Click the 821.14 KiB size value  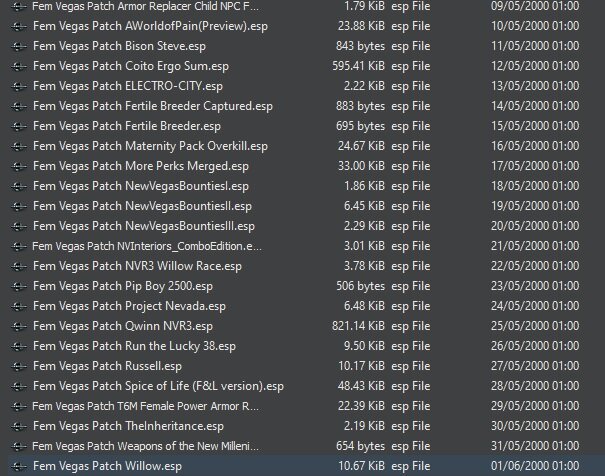[358, 327]
